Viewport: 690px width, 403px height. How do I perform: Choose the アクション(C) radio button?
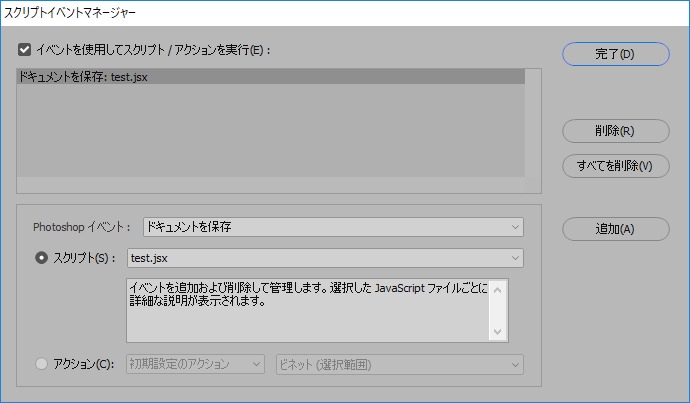point(41,364)
